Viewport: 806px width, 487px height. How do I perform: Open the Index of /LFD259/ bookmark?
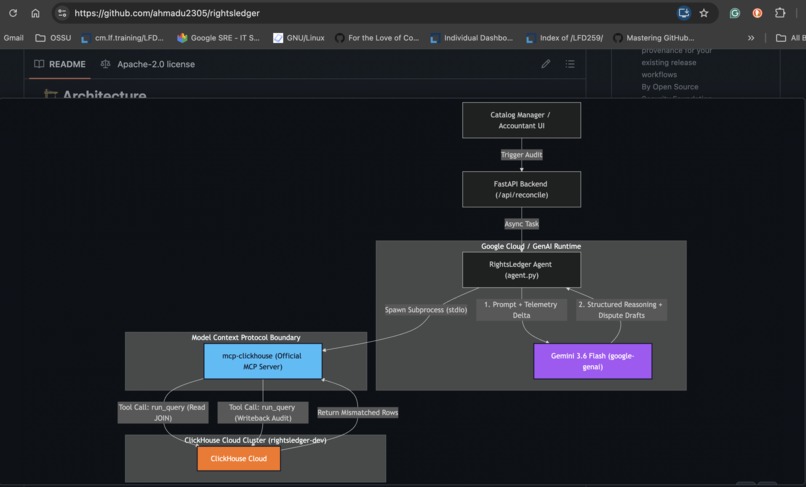[x=564, y=38]
